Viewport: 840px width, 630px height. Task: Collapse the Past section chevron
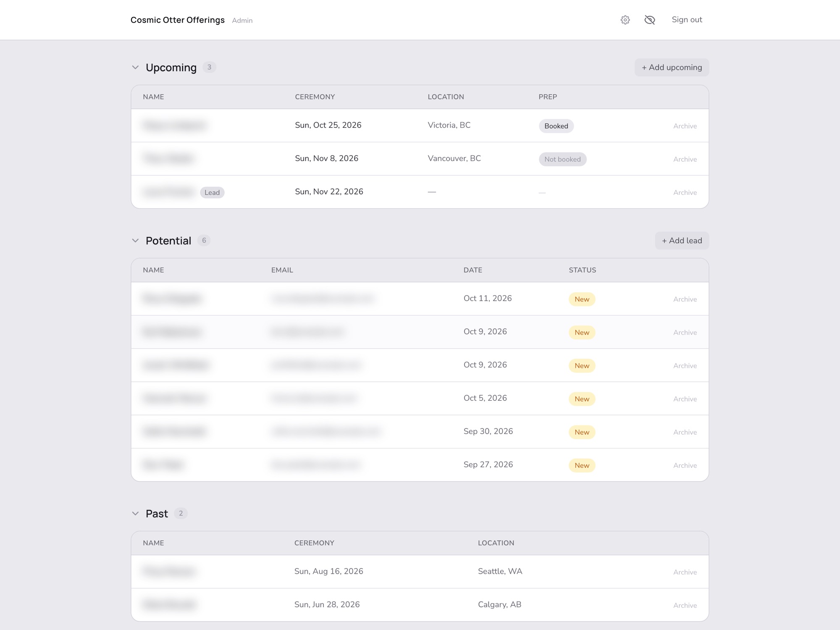(x=135, y=514)
